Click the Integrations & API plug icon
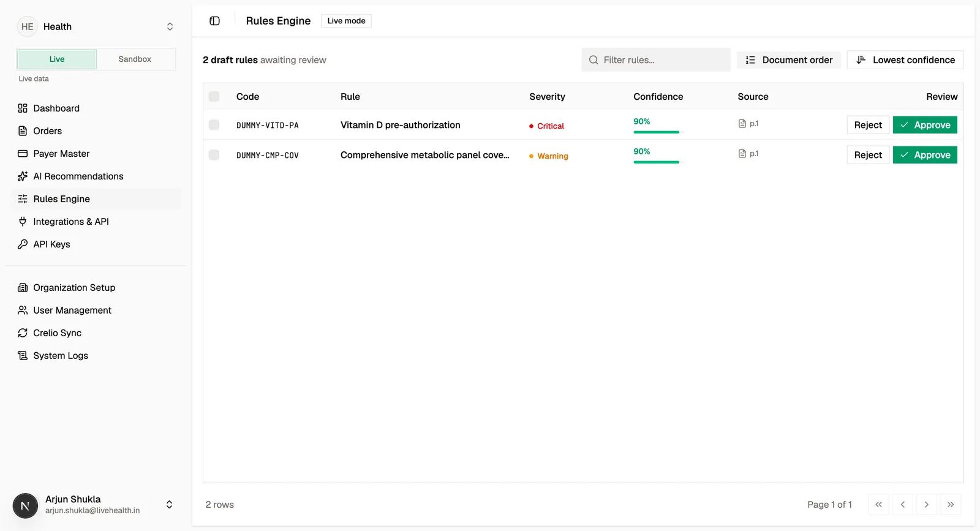 click(23, 222)
